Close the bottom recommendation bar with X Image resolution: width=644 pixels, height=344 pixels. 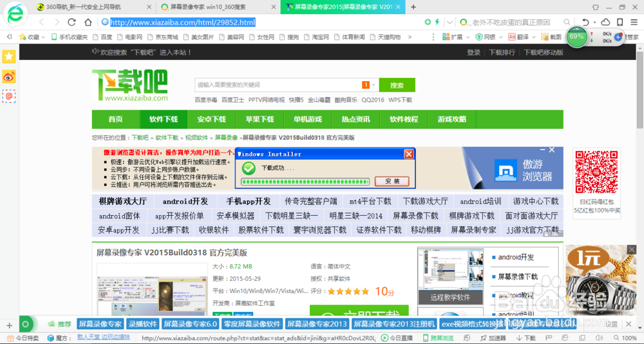tap(629, 324)
